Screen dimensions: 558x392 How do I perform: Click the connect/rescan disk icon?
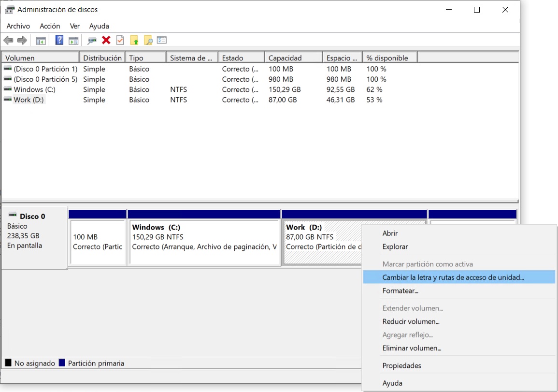92,41
